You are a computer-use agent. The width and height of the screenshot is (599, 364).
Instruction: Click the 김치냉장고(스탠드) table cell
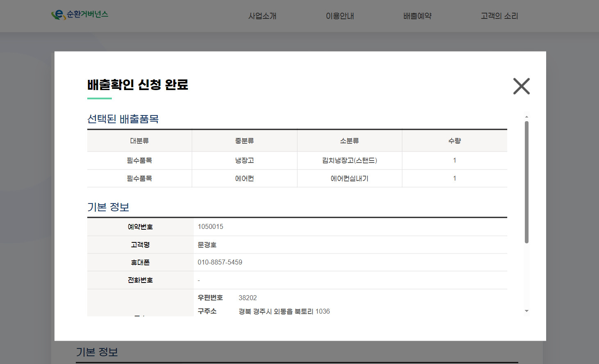(x=349, y=161)
